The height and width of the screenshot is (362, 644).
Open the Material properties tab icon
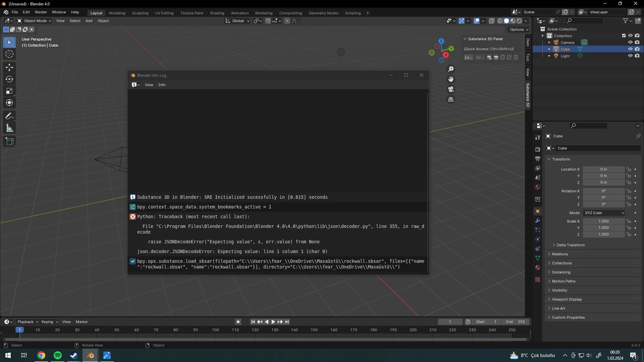538,268
